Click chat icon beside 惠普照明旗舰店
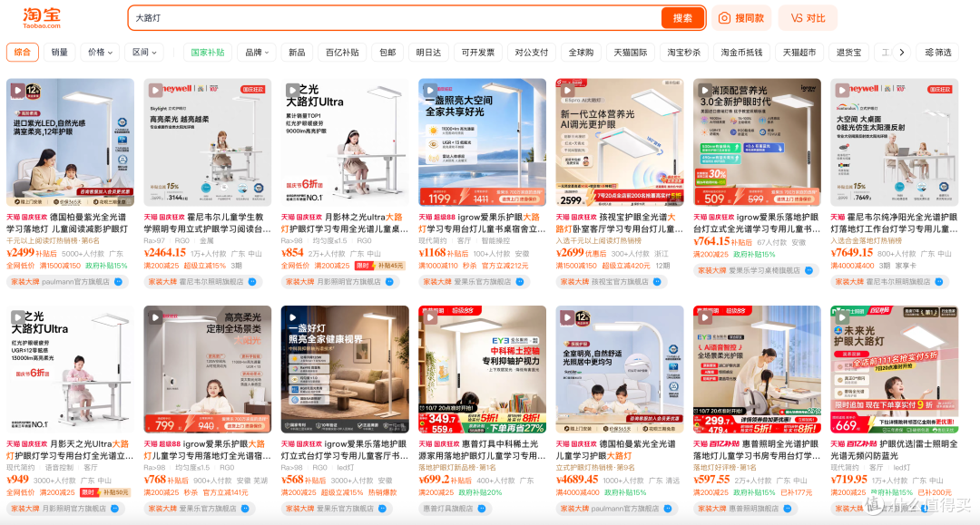 click(x=788, y=509)
